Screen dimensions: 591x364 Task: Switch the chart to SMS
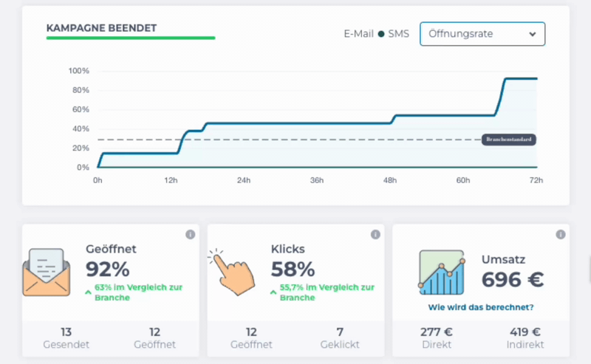click(x=399, y=34)
